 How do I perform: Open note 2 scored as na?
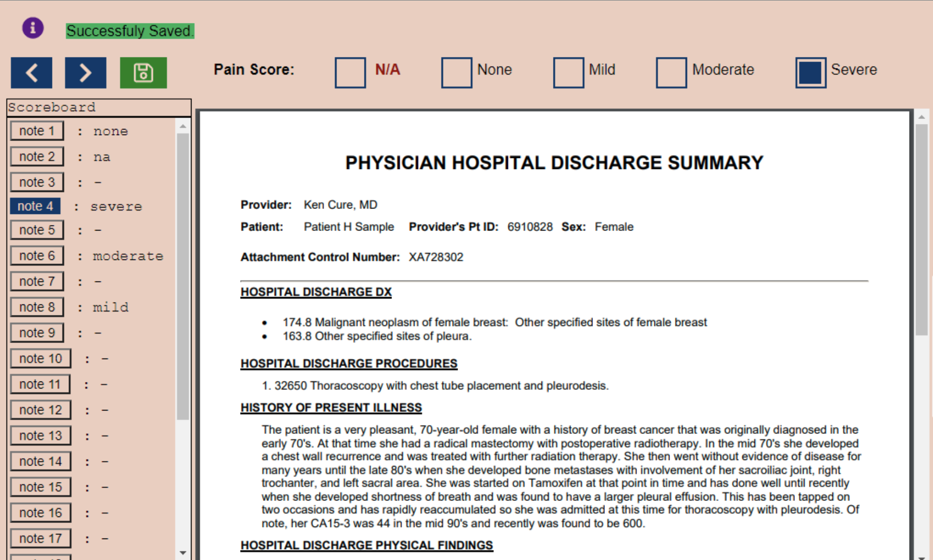click(36, 156)
